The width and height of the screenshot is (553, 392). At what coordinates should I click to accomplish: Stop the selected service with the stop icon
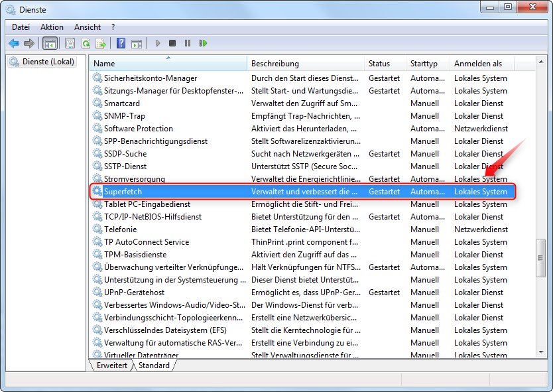pyautogui.click(x=172, y=43)
